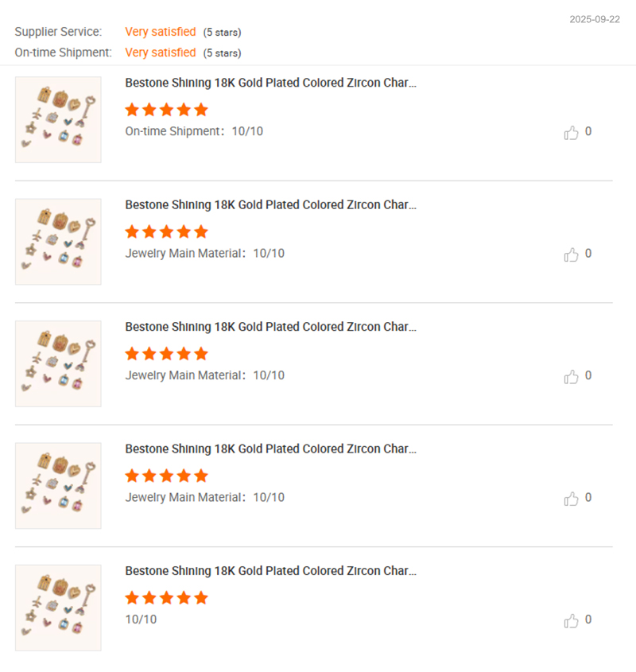The height and width of the screenshot is (672, 636).
Task: Open the truncated title of the first review
Action: pos(270,82)
